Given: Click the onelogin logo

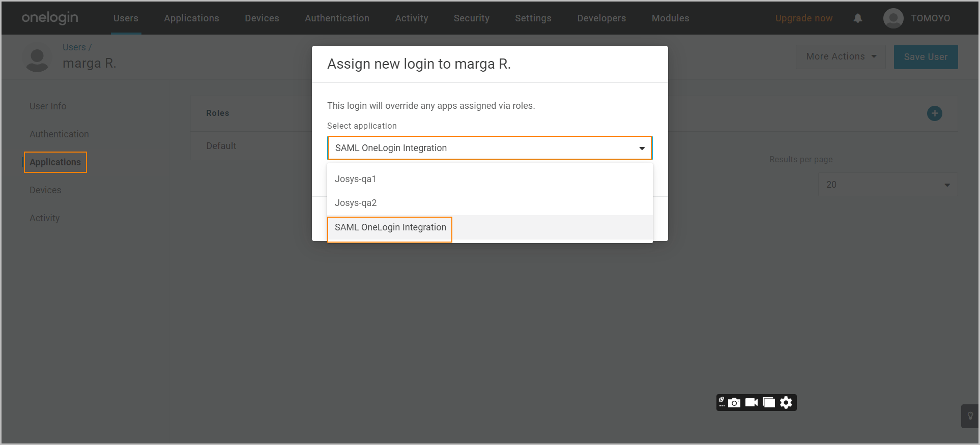Looking at the screenshot, I should [x=50, y=18].
